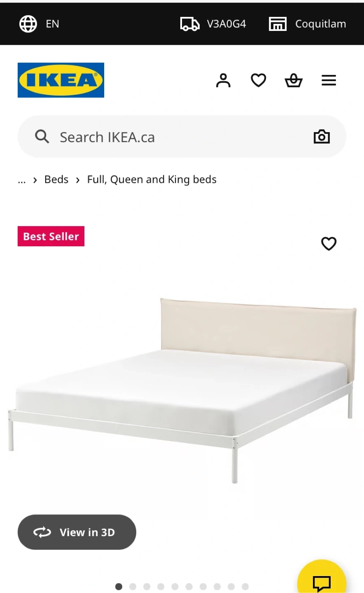364x593 pixels.
Task: Click View in 3D button
Action: click(77, 532)
